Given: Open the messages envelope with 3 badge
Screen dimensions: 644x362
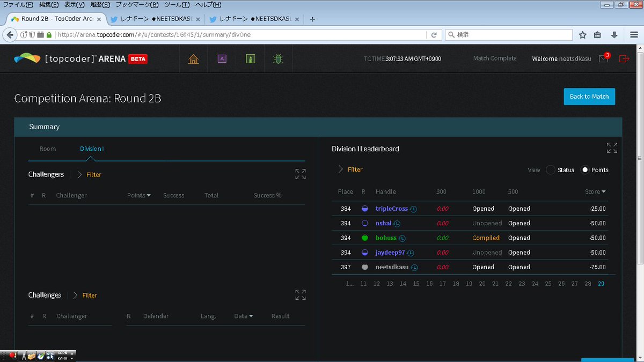Looking at the screenshot, I should (x=604, y=58).
